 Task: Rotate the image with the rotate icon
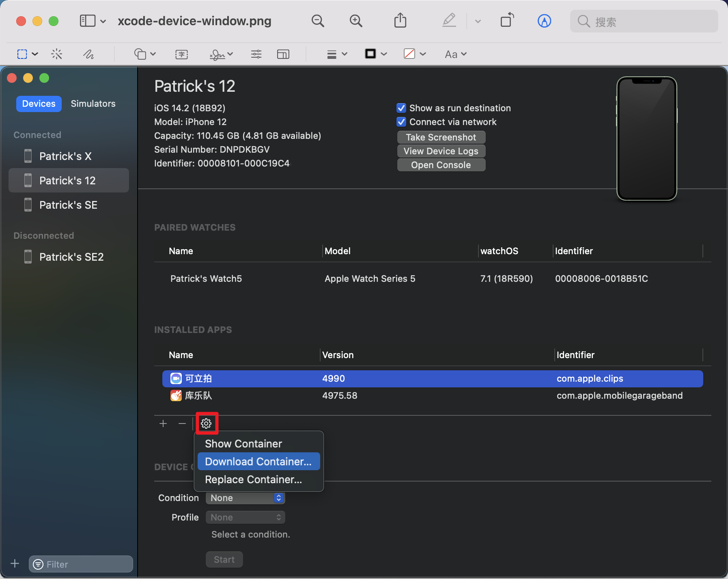click(507, 20)
